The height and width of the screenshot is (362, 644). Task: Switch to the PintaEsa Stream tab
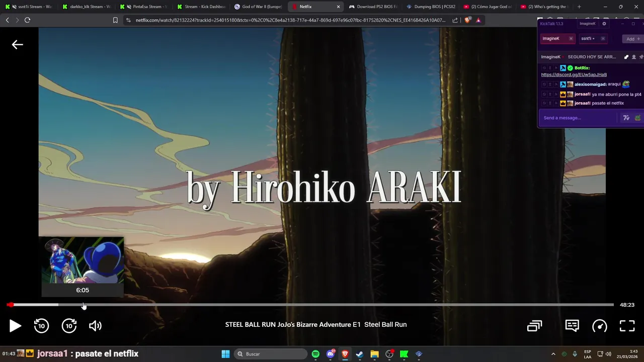pyautogui.click(x=144, y=7)
